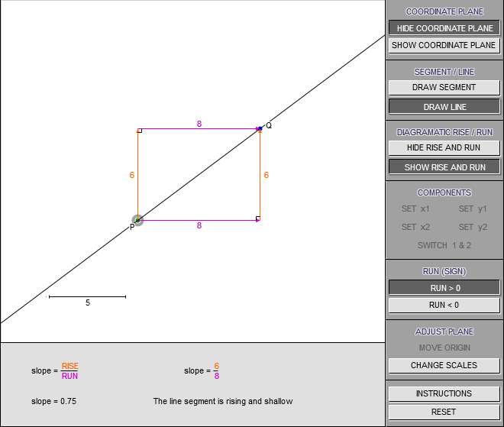Screen dimensions: 504x427
Task: Click the SHOW COORDINATE PLANE button
Action: coord(444,45)
